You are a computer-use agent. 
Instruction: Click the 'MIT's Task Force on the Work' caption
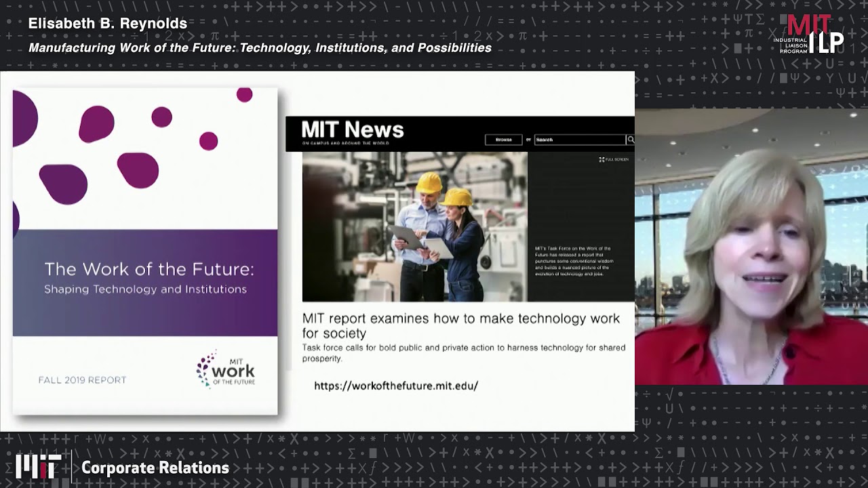click(574, 261)
